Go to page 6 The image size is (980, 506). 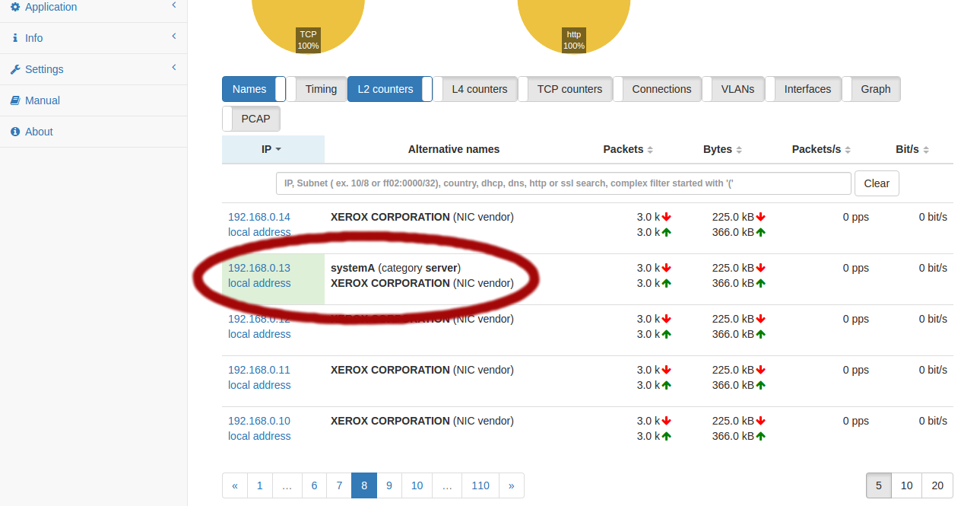click(x=314, y=485)
